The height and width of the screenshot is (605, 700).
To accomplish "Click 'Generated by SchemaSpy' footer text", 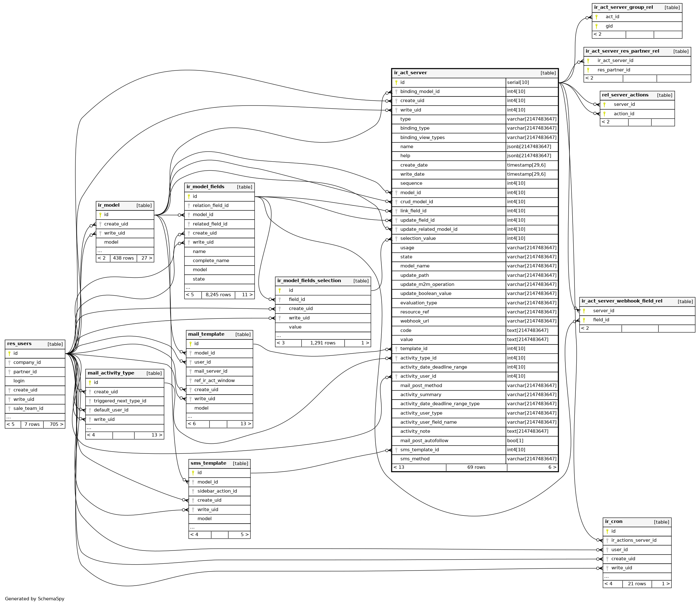I will pyautogui.click(x=34, y=598).
